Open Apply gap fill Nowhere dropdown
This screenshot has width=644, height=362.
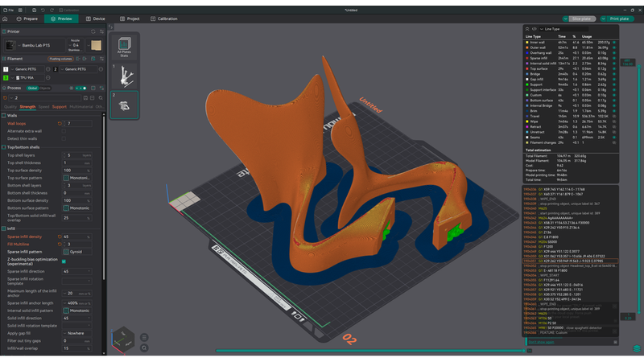point(77,333)
